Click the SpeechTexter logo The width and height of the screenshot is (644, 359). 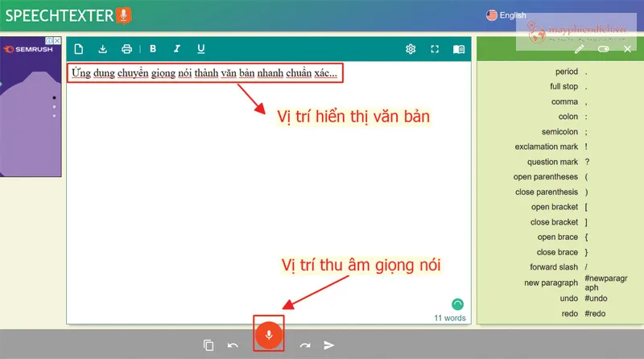pos(68,15)
